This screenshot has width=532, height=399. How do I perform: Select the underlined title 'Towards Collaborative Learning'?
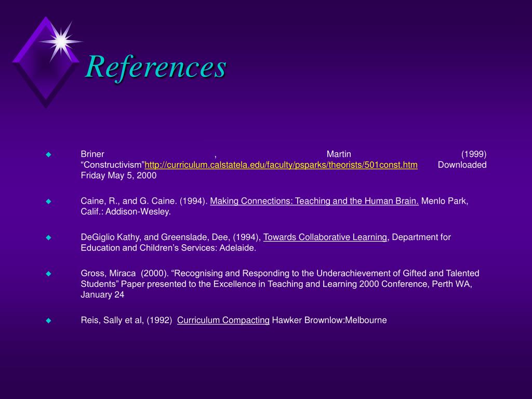[325, 237]
